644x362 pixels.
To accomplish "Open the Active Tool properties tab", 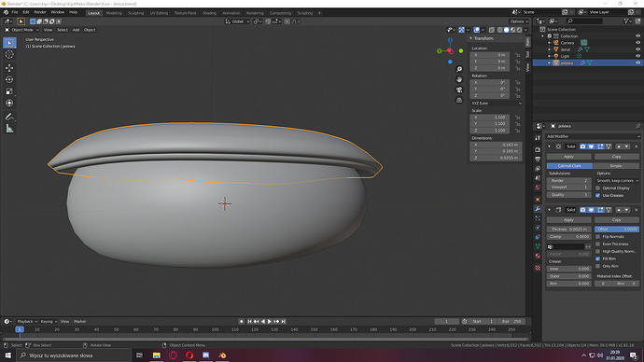I will (538, 138).
